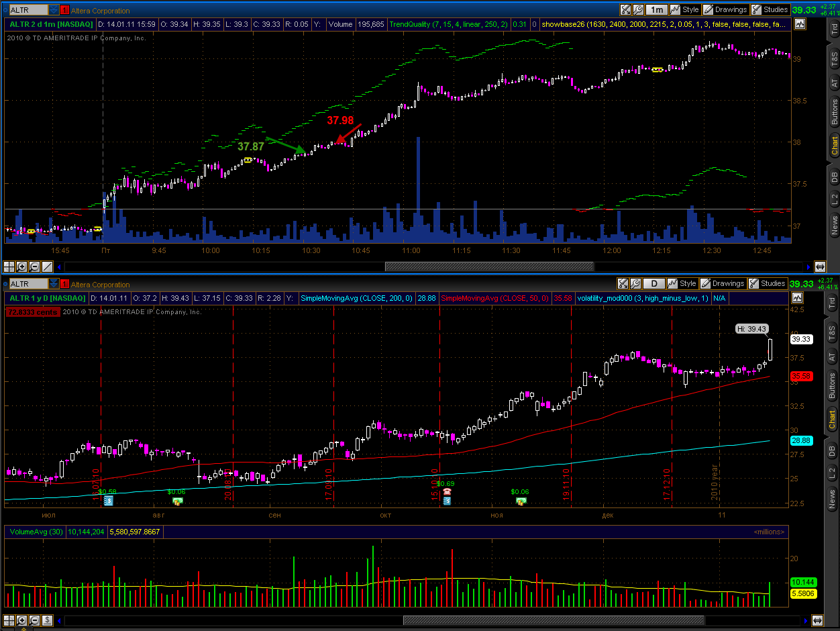Toggle red link number beside lower ALTR symbol
This screenshot has height=631, width=840.
[64, 284]
